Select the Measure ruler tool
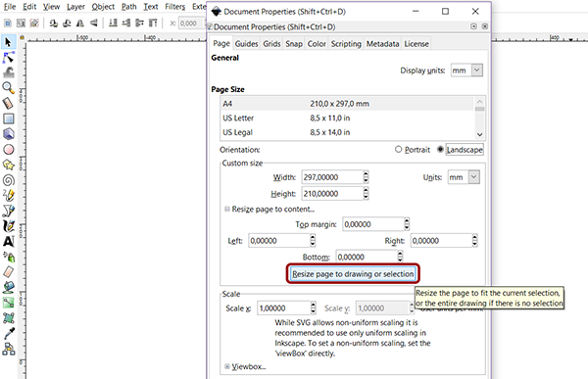This screenshot has width=588, height=379. click(8, 103)
